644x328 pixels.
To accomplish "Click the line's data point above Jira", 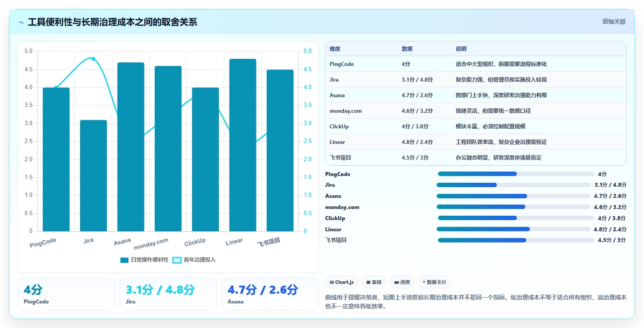I will pyautogui.click(x=94, y=59).
